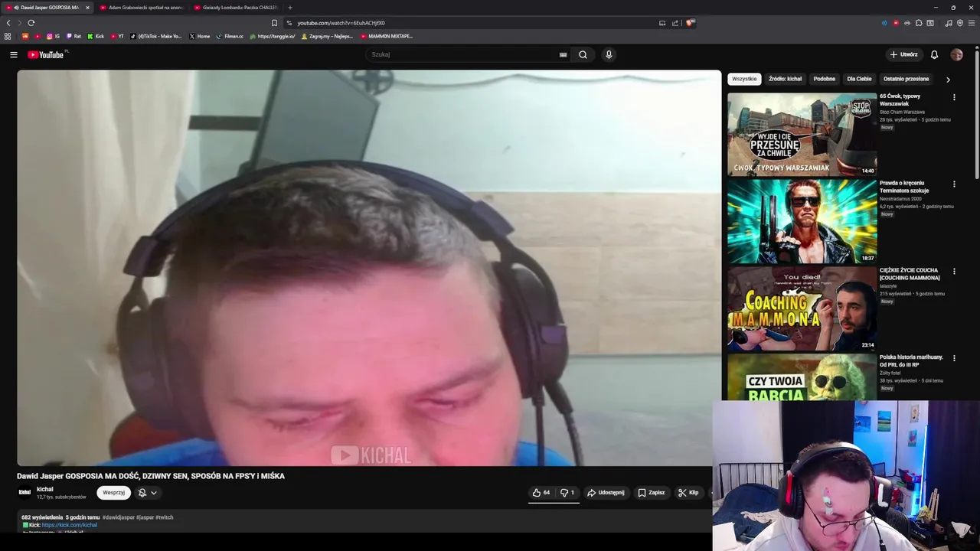This screenshot has height=551, width=980.
Task: Click the page vertical scrollbar
Action: coord(976,115)
